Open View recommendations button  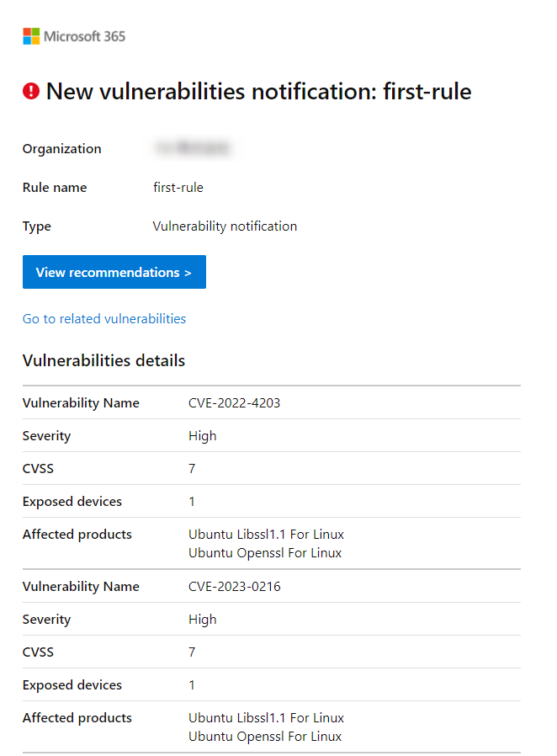[114, 272]
